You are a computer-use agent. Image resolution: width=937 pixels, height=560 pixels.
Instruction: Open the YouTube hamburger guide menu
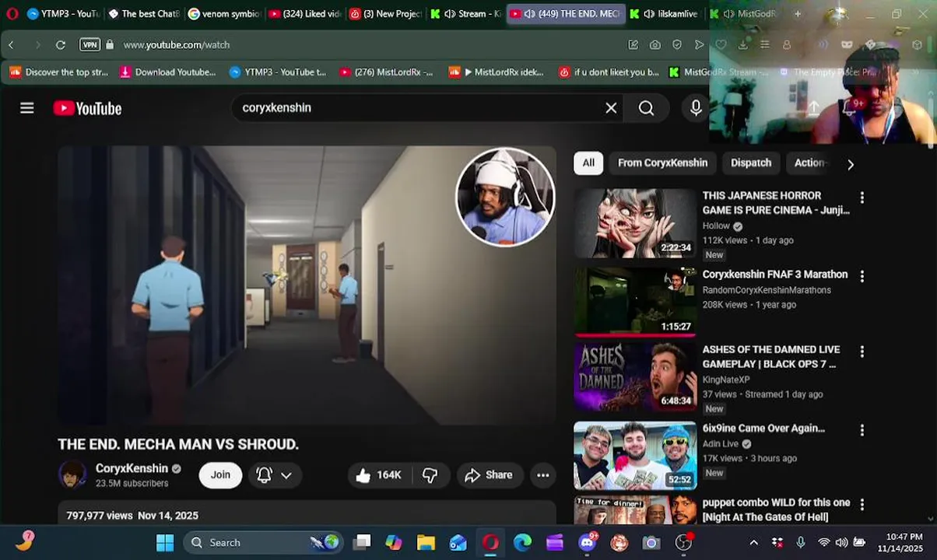[x=27, y=108]
